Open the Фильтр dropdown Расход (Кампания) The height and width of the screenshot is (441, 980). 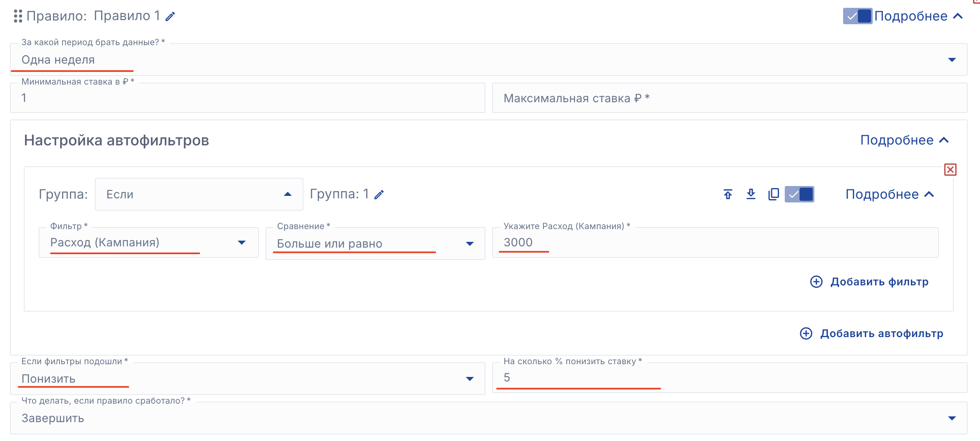[148, 243]
